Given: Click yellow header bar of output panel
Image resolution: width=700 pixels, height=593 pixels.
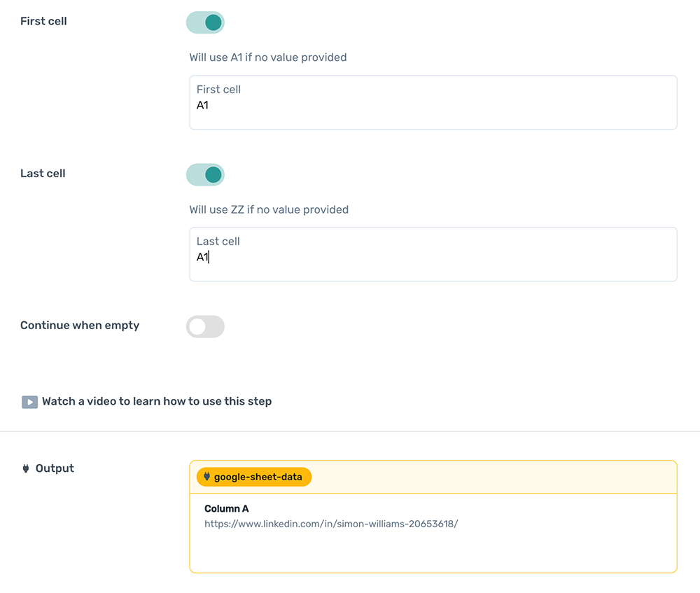Looking at the screenshot, I should pyautogui.click(x=490, y=477).
